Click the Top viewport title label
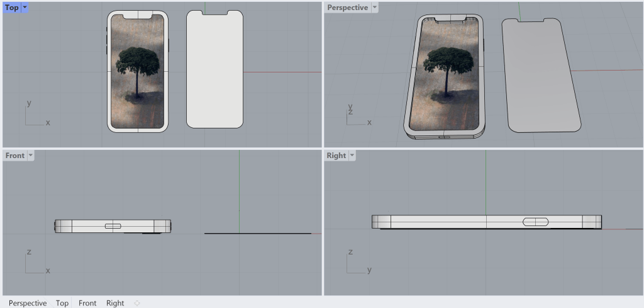 click(12, 8)
